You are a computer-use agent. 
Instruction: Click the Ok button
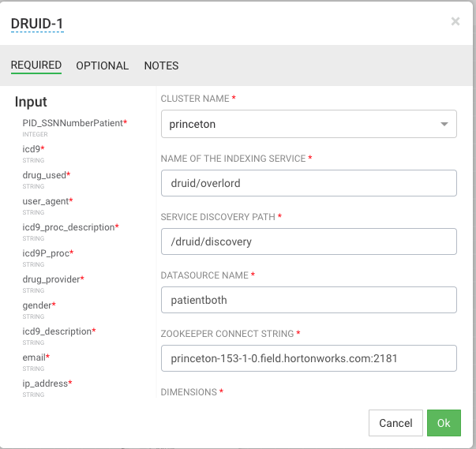(x=444, y=423)
